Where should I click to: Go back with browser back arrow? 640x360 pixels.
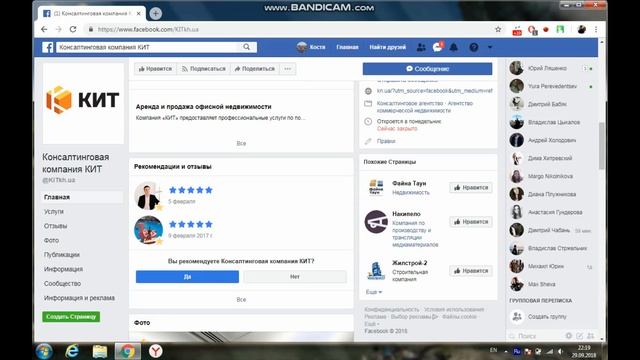[x=44, y=29]
